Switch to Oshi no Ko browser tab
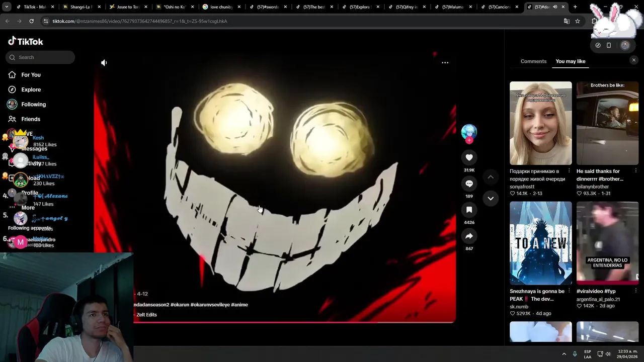The width and height of the screenshot is (644, 362). pyautogui.click(x=174, y=7)
